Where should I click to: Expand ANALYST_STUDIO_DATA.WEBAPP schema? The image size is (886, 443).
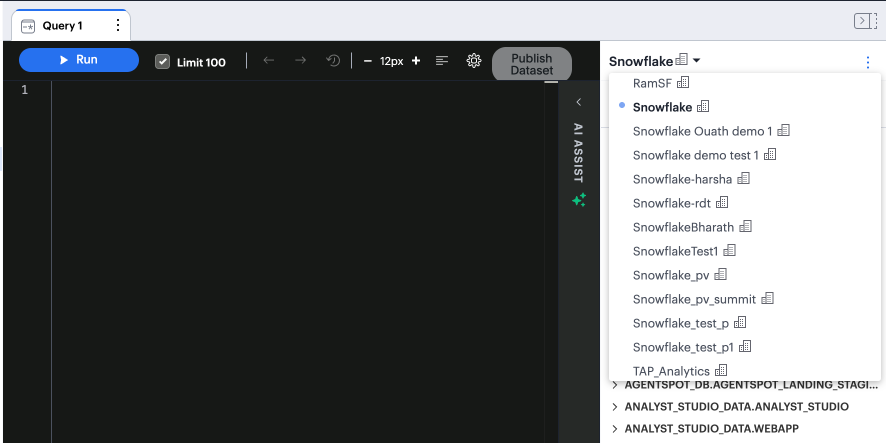pos(615,429)
